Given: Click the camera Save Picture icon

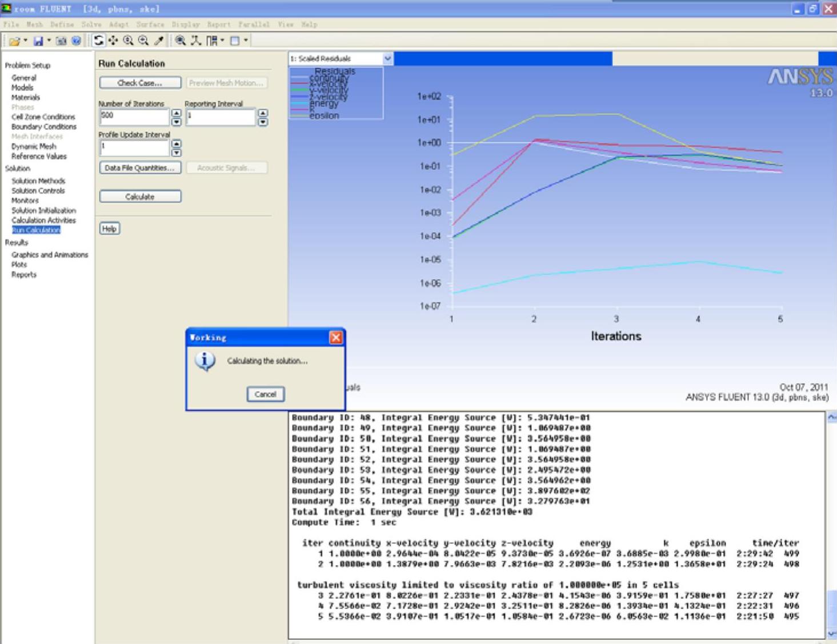Looking at the screenshot, I should tap(61, 41).
